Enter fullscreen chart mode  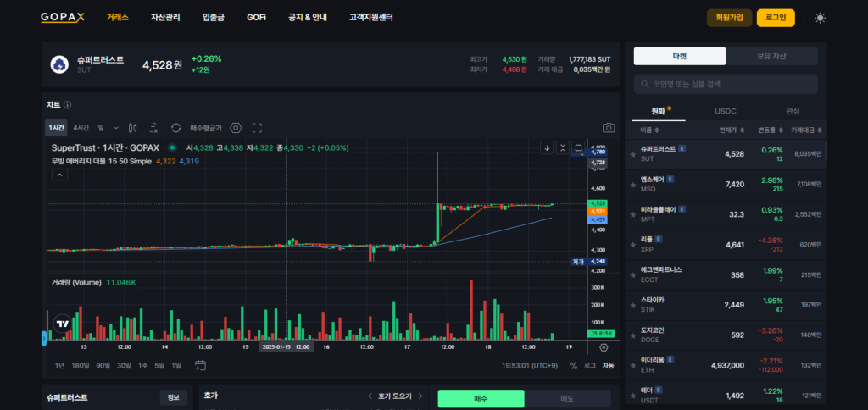(x=258, y=128)
